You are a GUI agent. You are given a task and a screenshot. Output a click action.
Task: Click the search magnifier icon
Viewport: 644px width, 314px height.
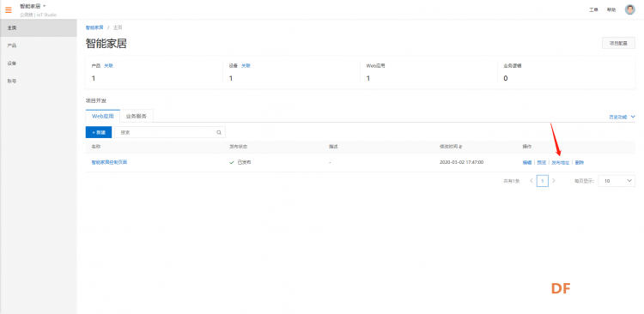(219, 132)
